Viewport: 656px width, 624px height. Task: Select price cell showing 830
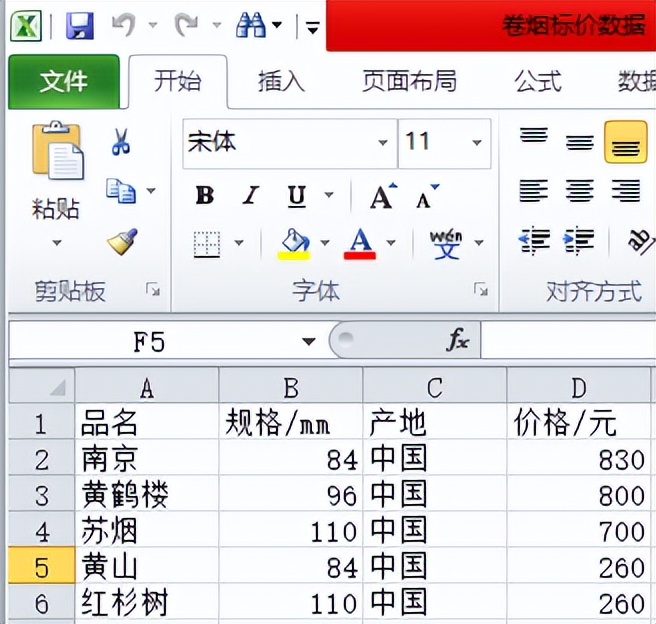click(x=579, y=458)
